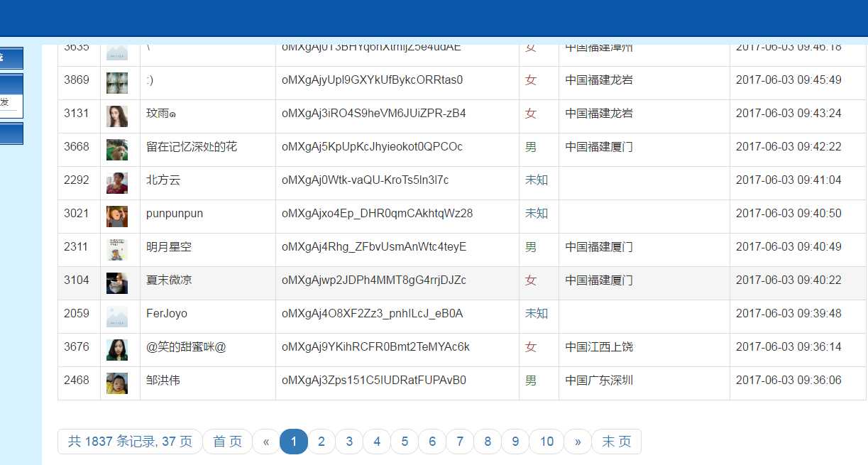Click location 中国广东深圳
Image resolution: width=868 pixels, height=465 pixels.
click(x=599, y=380)
